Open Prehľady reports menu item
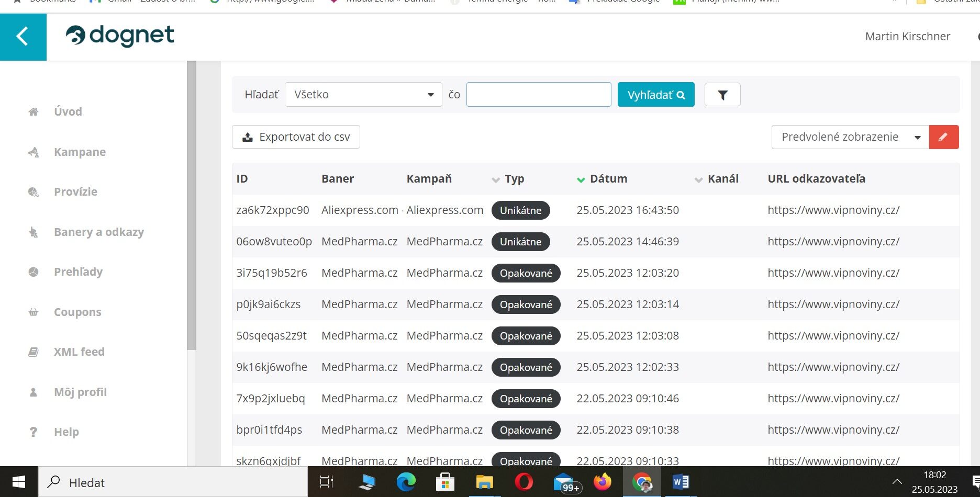This screenshot has height=497, width=980. 78,272
